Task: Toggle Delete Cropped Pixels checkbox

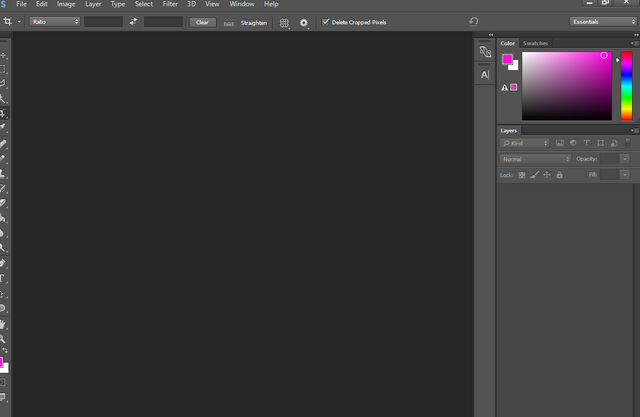Action: (x=325, y=22)
